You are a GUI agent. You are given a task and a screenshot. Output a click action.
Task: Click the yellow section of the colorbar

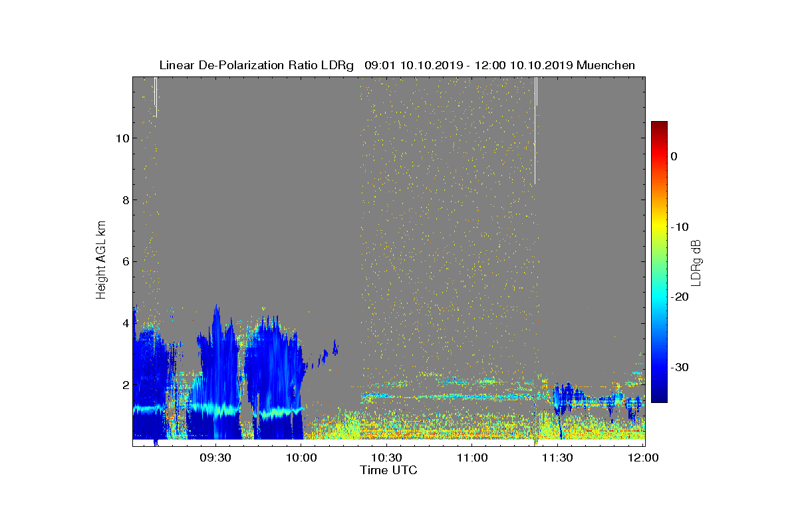pos(659,227)
